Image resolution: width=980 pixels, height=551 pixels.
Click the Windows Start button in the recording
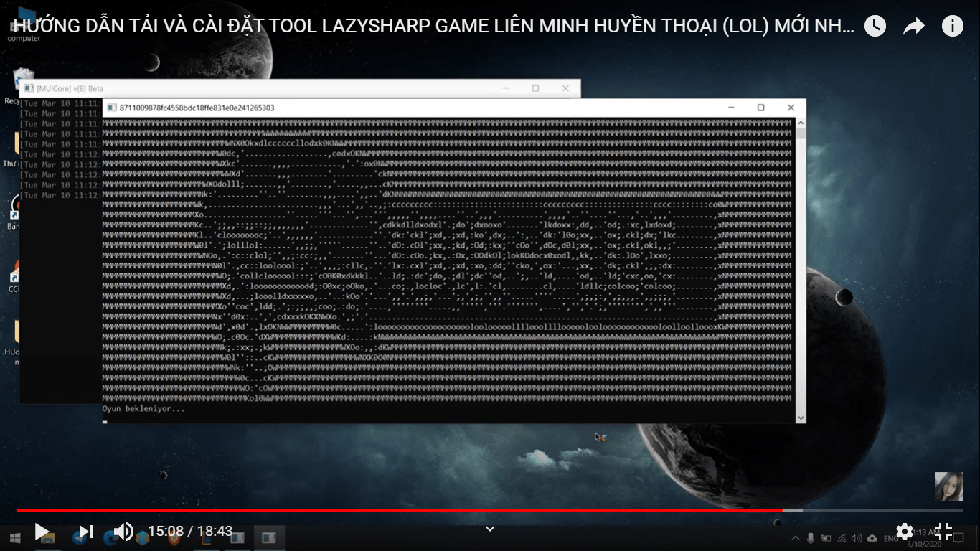coord(15,537)
